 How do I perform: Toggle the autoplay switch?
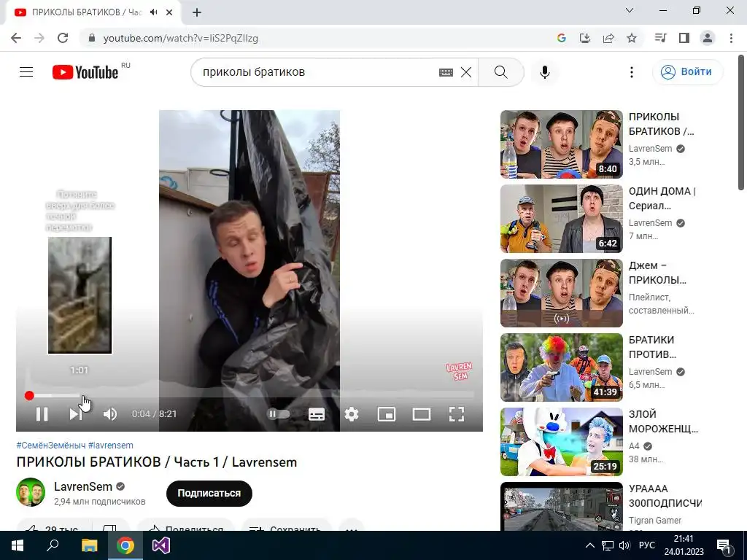coord(279,414)
